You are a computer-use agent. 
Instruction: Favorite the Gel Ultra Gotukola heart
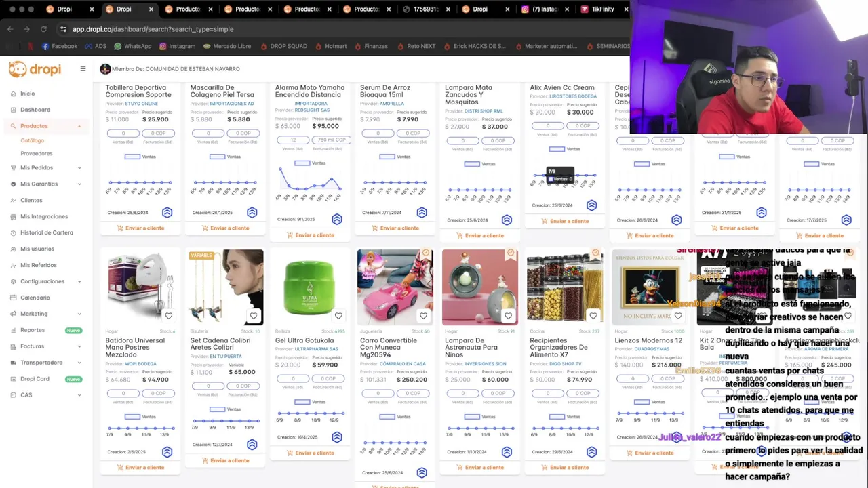[x=338, y=316]
